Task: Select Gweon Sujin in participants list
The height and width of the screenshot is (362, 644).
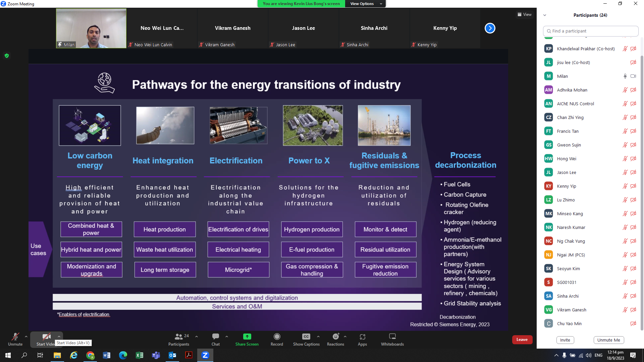Action: [590, 145]
